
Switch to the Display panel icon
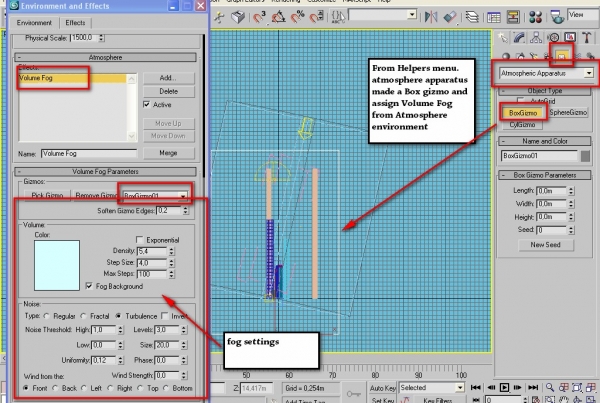(570, 38)
